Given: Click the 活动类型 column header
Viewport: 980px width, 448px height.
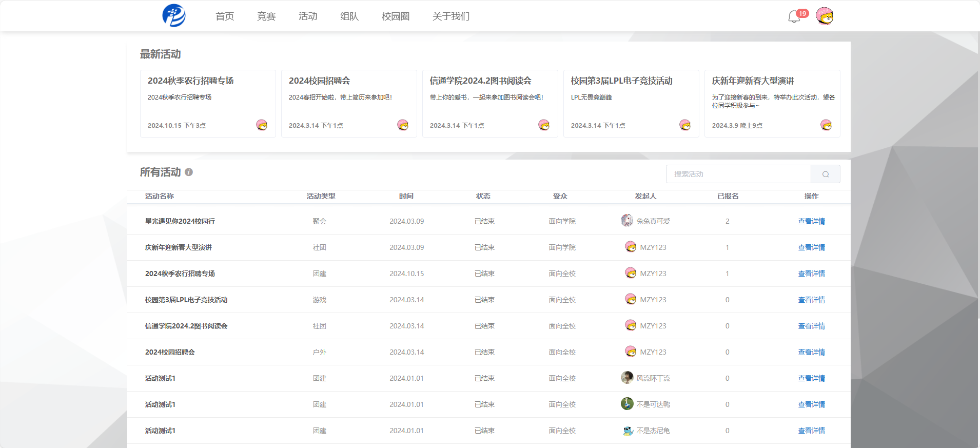Looking at the screenshot, I should coord(321,196).
